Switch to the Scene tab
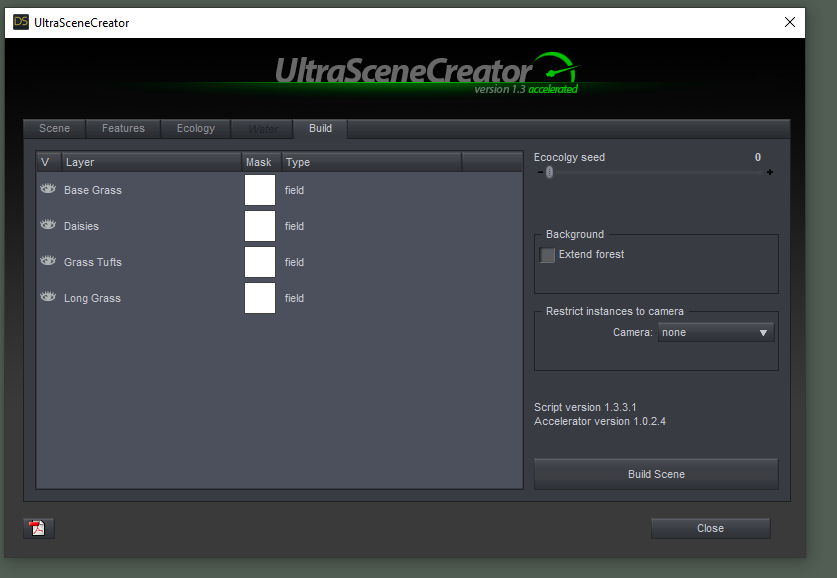The image size is (837, 578). point(54,129)
